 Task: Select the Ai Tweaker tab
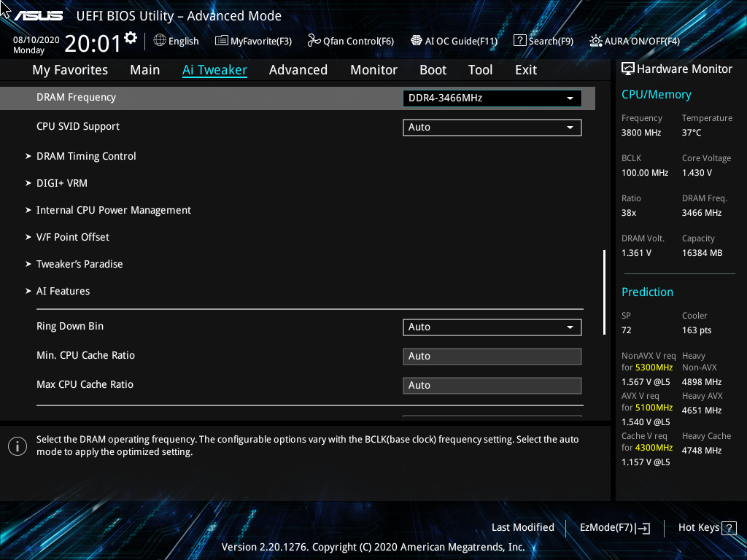click(x=214, y=70)
